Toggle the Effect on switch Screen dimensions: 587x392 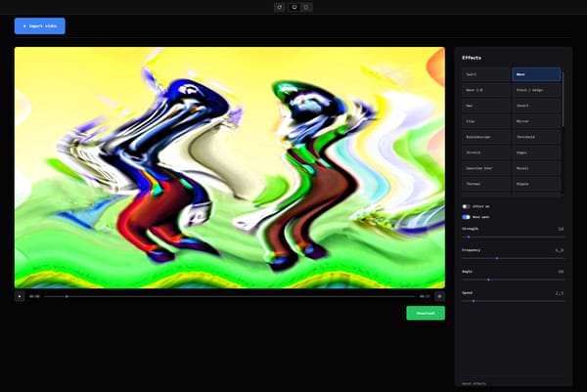point(466,206)
